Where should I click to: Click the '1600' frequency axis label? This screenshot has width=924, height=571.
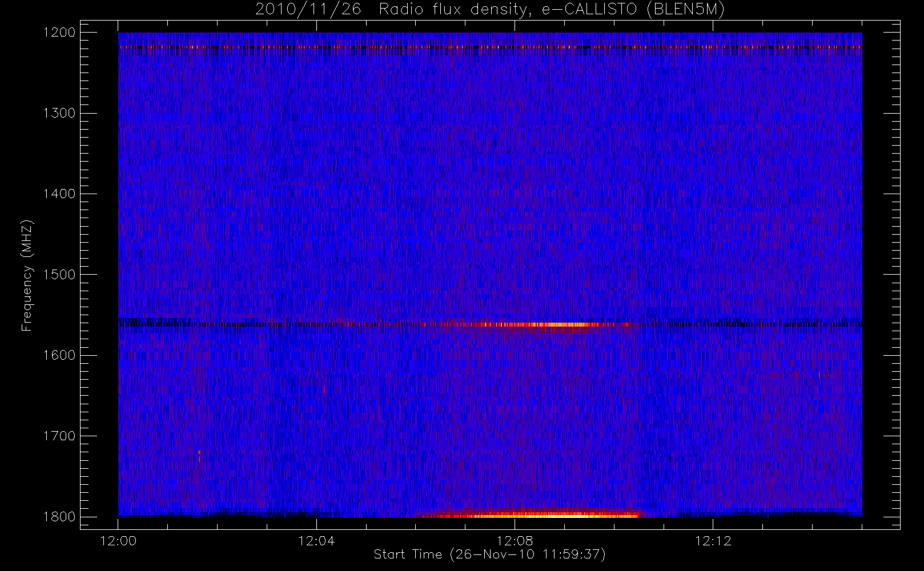[x=59, y=355]
